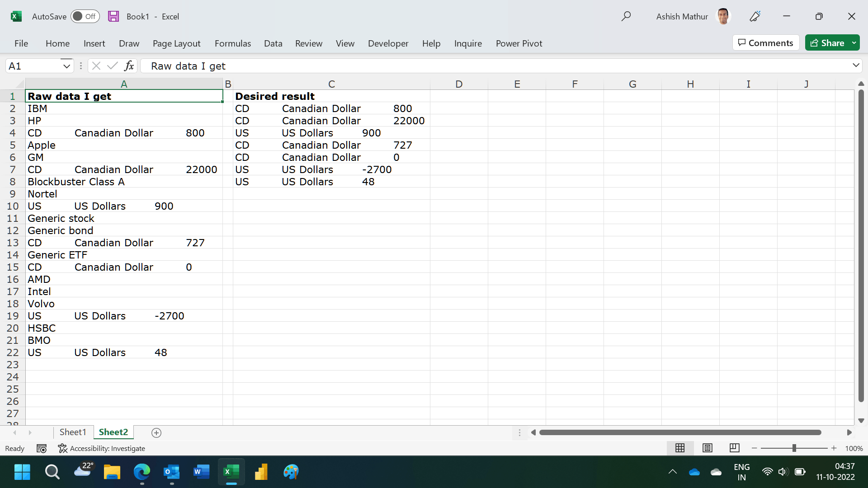Screen dimensions: 868x488
Task: Open the File menu
Action: (x=21, y=43)
